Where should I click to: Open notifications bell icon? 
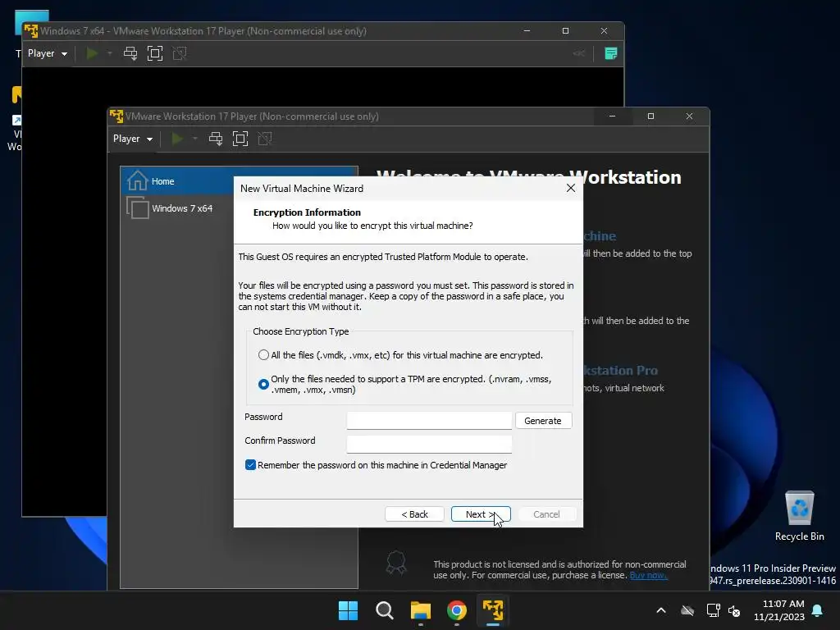coord(818,610)
